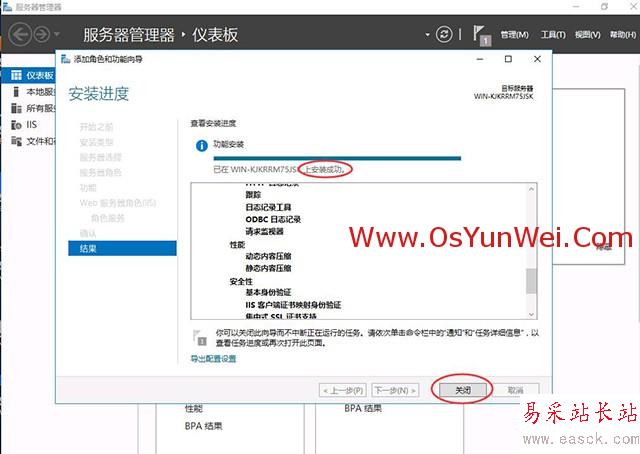This screenshot has height=454, width=640.
Task: Open file and storage services in the sidebar
Action: point(28,141)
